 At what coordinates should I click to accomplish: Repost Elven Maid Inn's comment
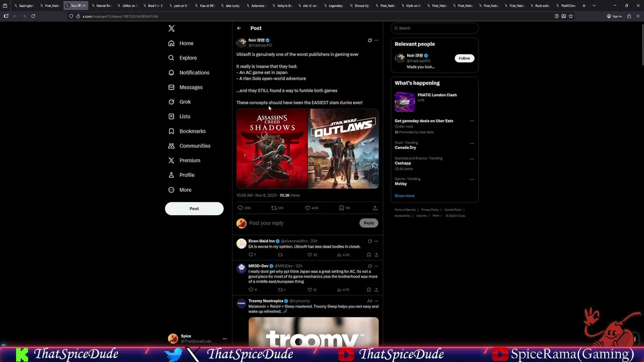click(x=280, y=255)
